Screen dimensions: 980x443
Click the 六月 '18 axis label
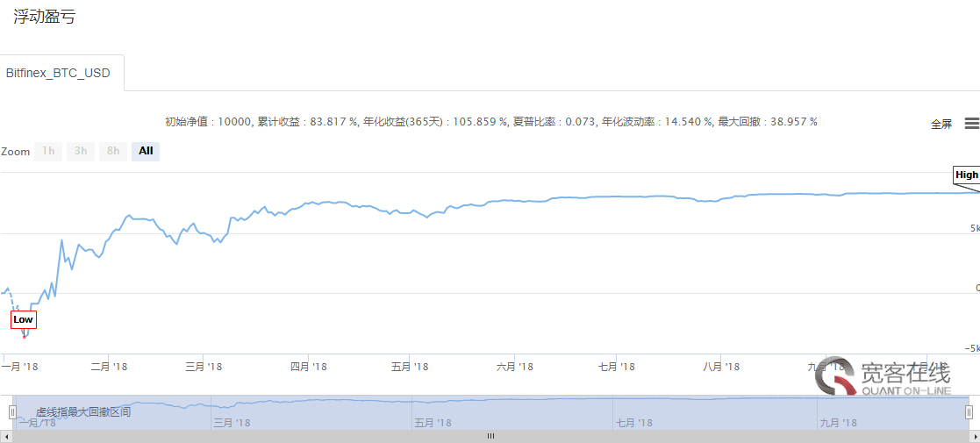[x=515, y=367]
